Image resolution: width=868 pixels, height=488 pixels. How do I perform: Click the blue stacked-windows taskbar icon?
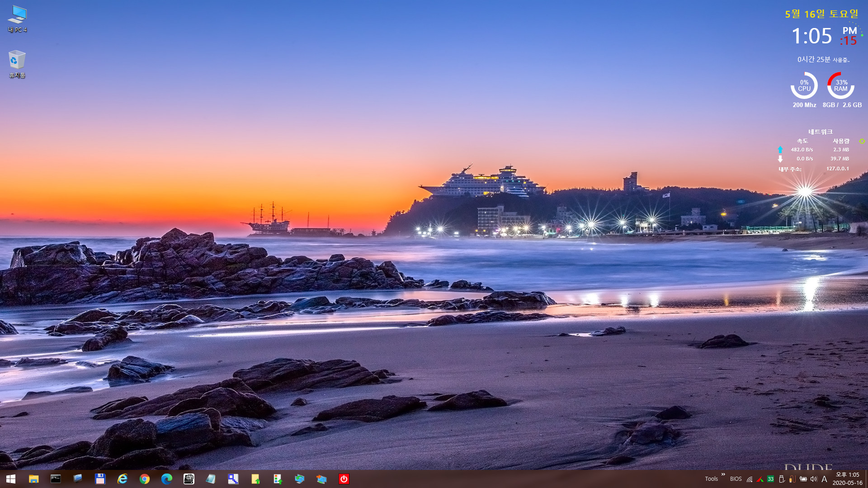click(78, 479)
